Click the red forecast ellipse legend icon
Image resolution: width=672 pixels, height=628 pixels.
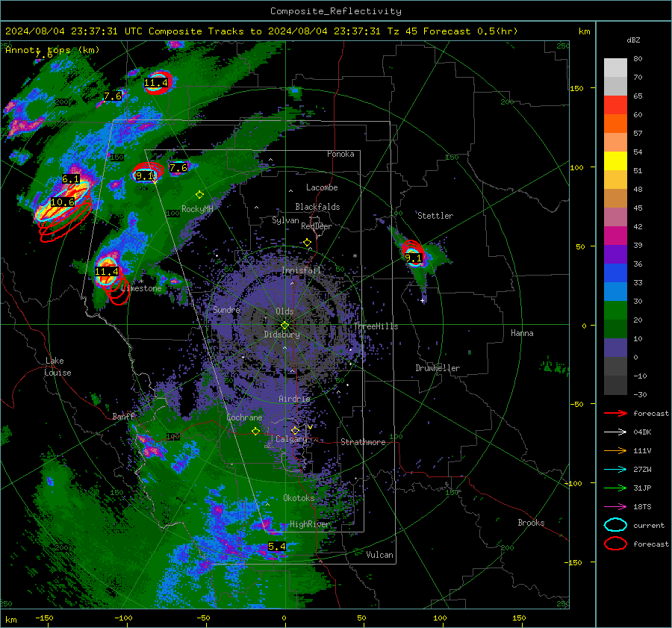(x=615, y=544)
